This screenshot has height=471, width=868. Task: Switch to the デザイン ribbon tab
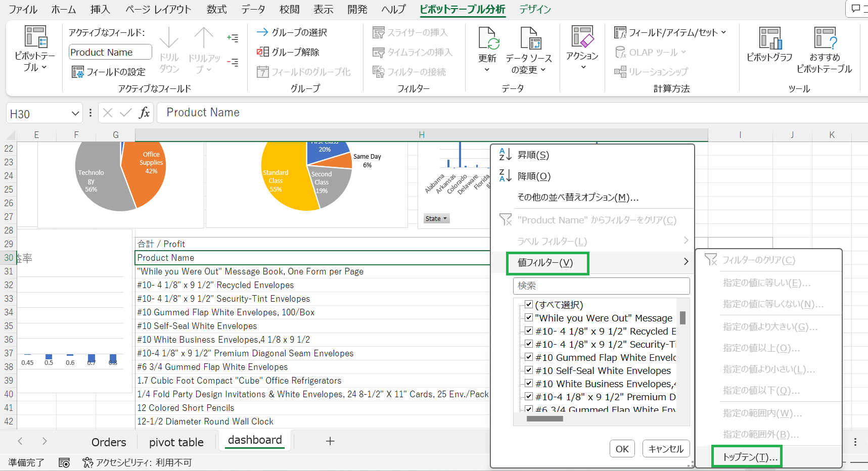point(535,10)
